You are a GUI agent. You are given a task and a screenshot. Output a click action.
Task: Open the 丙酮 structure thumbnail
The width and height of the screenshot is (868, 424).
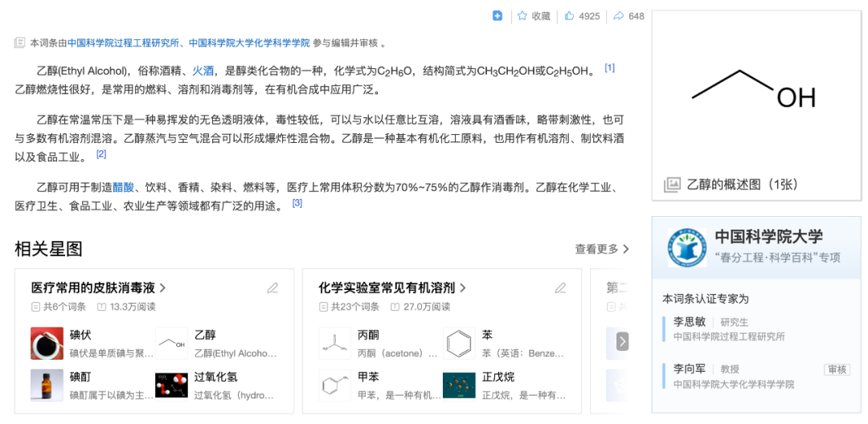pyautogui.click(x=335, y=343)
